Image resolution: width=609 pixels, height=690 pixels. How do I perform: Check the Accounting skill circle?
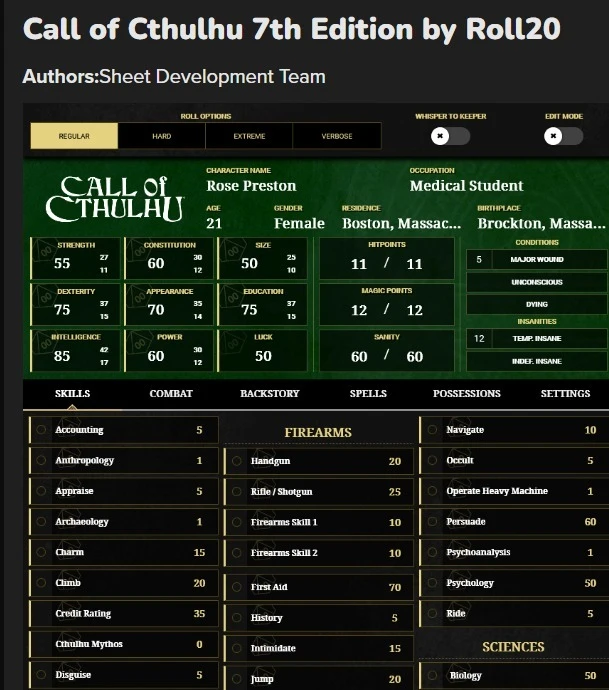41,429
